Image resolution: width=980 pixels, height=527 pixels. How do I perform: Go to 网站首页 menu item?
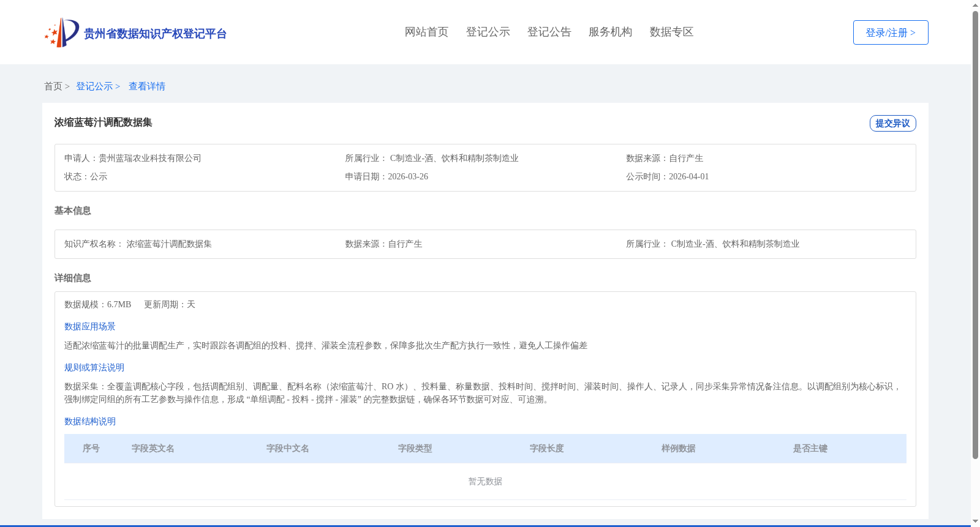(x=426, y=32)
